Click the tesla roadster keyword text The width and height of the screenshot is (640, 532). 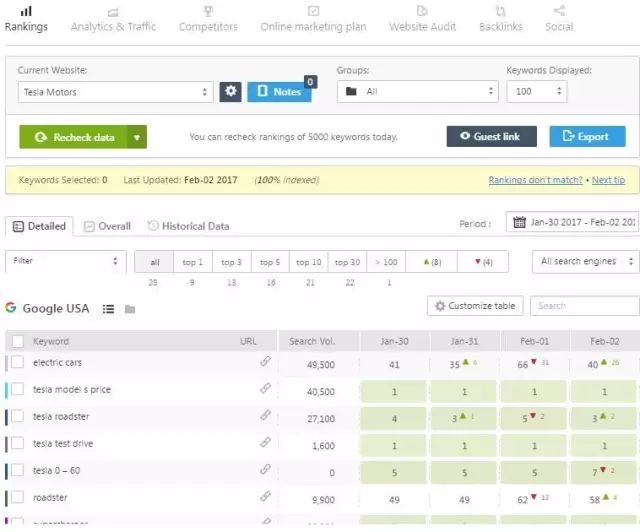(61, 416)
